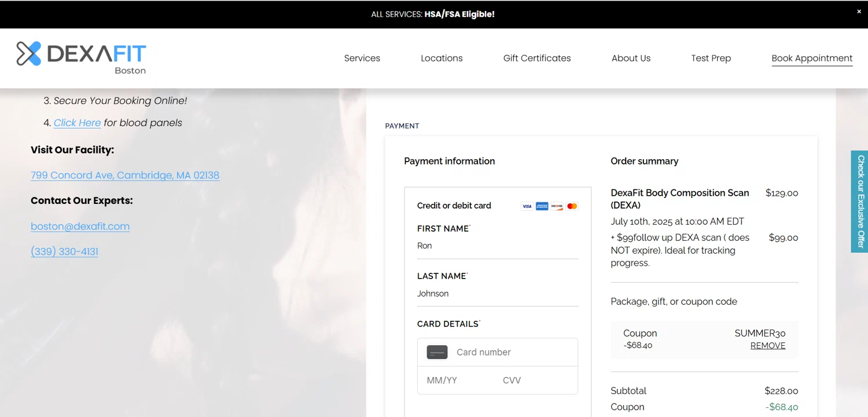Click the Subtotal $228.00 amount

781,391
